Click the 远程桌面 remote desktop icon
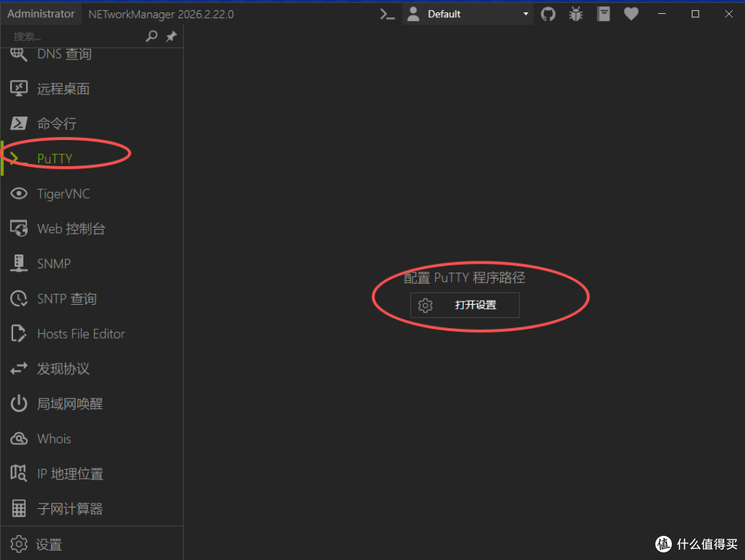This screenshot has width=745, height=560. click(x=19, y=89)
